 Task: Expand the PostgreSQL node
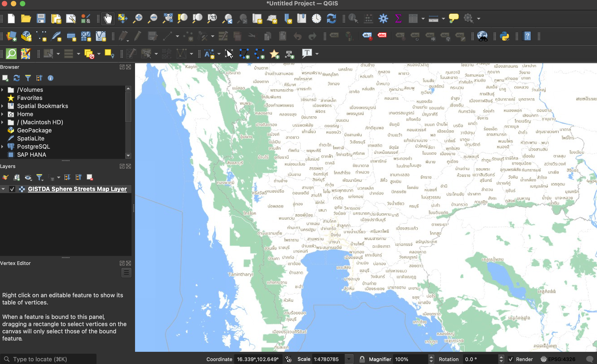click(x=2, y=146)
